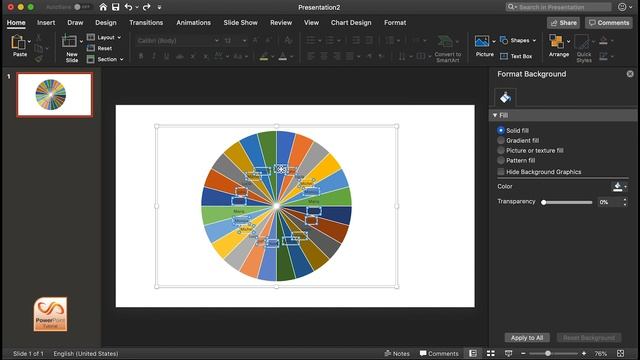Screen dimensions: 640x360
Task: Switch to the View tab
Action: [x=311, y=23]
